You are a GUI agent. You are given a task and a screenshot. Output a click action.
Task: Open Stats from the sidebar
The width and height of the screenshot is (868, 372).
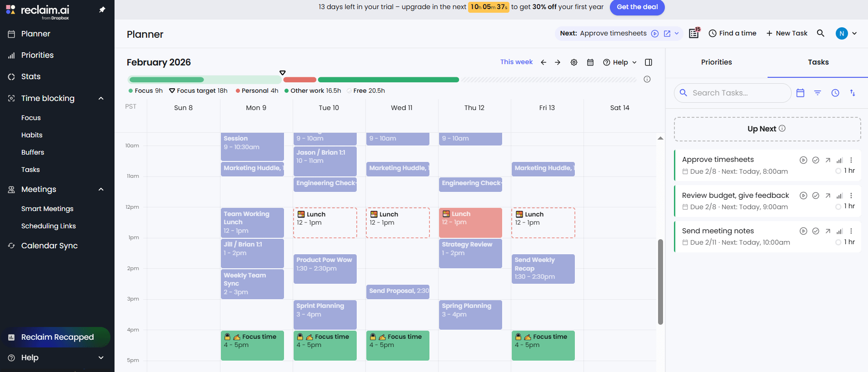click(x=31, y=76)
